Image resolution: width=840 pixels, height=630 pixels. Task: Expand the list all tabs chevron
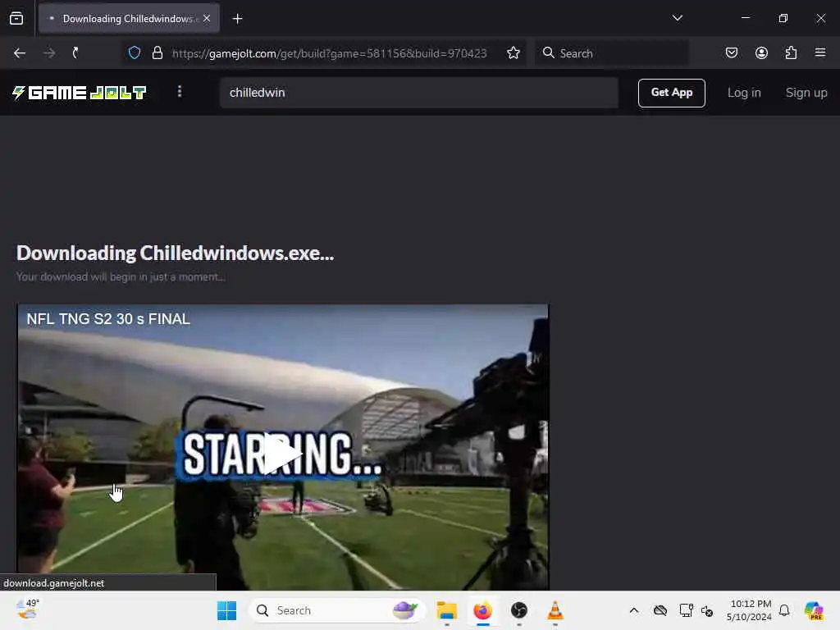coord(677,18)
